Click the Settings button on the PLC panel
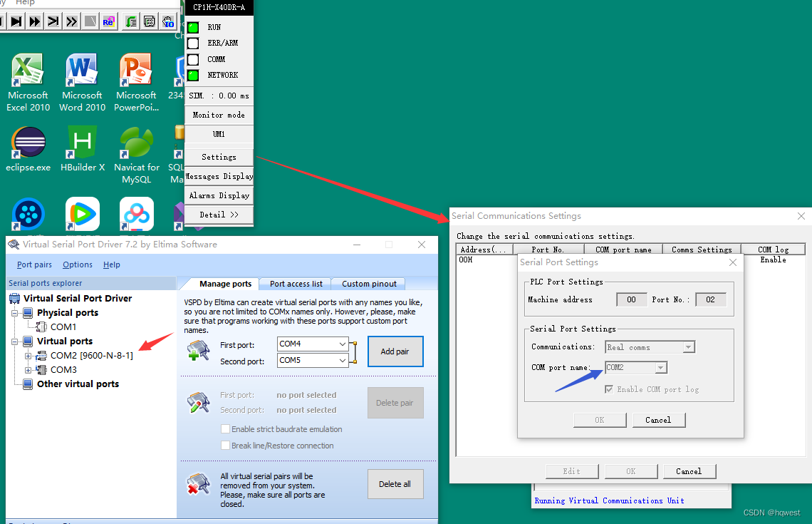Screen dimensions: 812x524 click(x=218, y=156)
